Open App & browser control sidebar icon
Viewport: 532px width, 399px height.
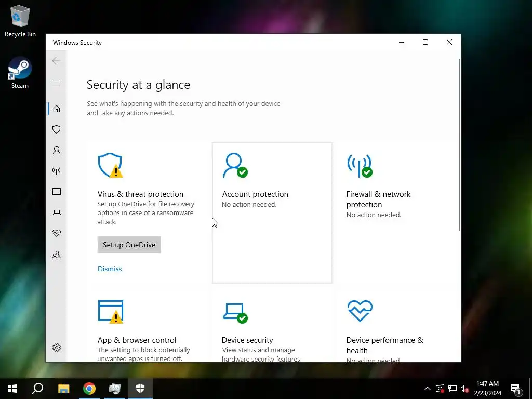click(57, 191)
